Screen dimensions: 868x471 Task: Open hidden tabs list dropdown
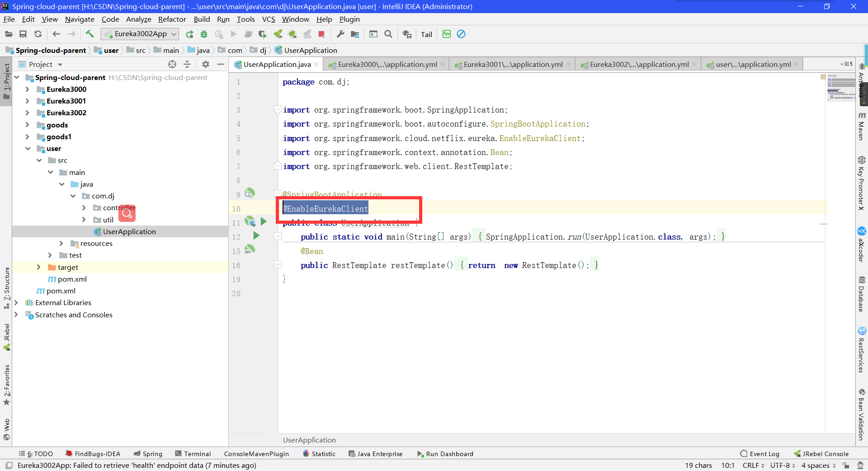point(846,64)
